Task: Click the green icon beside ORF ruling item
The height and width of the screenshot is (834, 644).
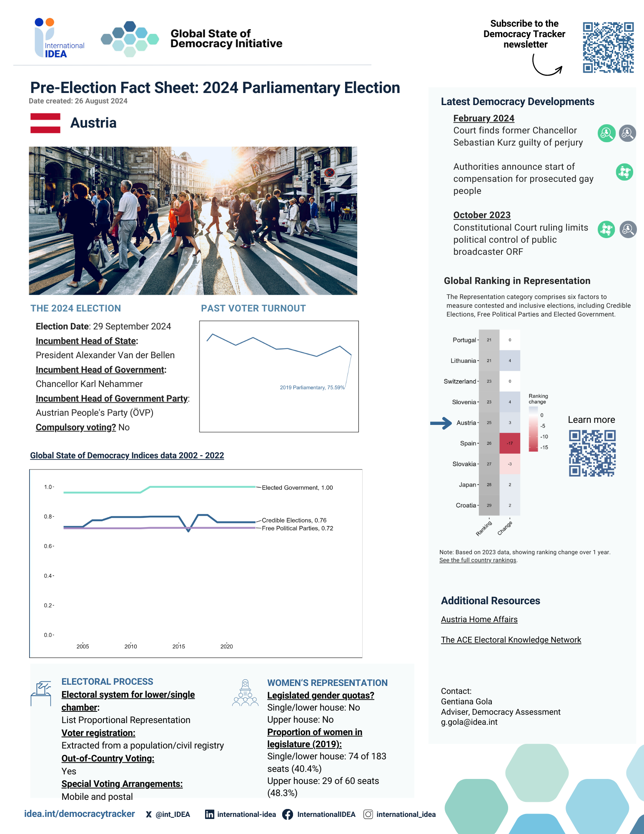Action: 606,229
